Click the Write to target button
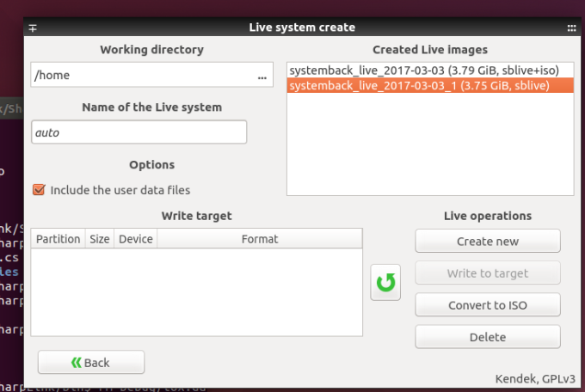Viewport: 585px width, 392px height. point(488,273)
